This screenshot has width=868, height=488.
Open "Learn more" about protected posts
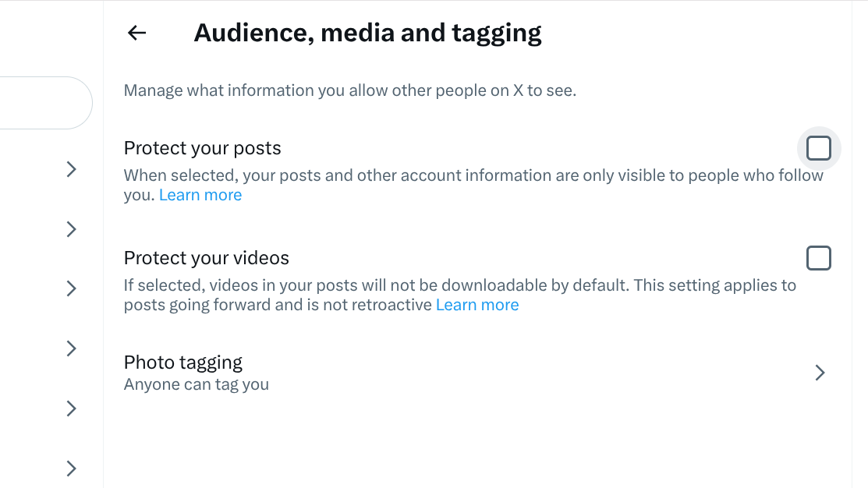point(200,195)
